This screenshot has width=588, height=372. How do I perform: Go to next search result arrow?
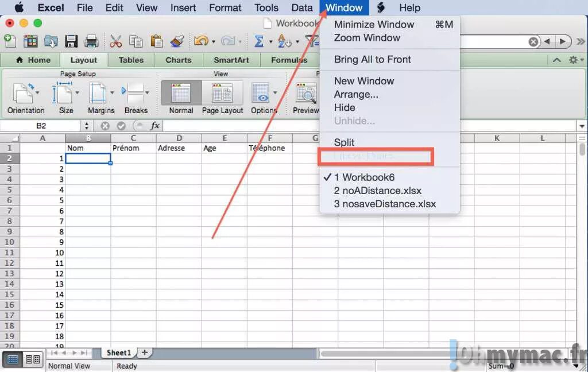pos(562,41)
